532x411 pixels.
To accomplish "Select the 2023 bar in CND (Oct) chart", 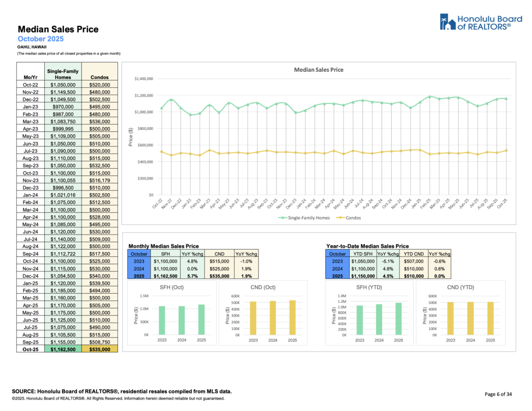I will pos(253,318).
